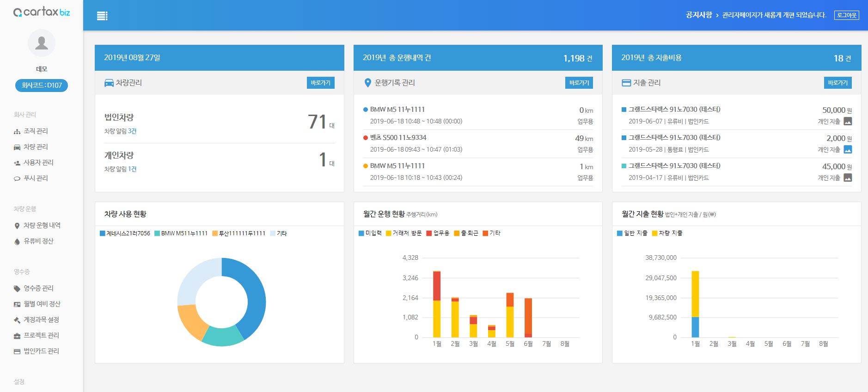868x392 pixels.
Task: Toggle 미입력 legend swatch in monthly chart
Action: [x=361, y=233]
